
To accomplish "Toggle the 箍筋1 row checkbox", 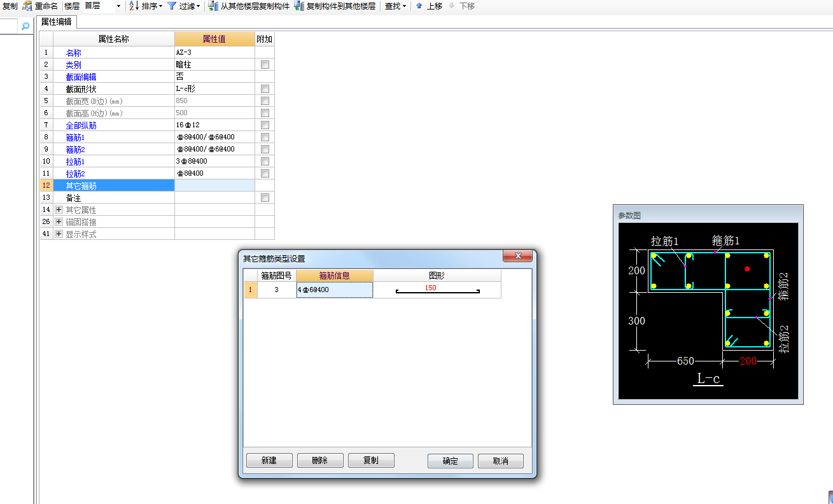I will [x=265, y=137].
